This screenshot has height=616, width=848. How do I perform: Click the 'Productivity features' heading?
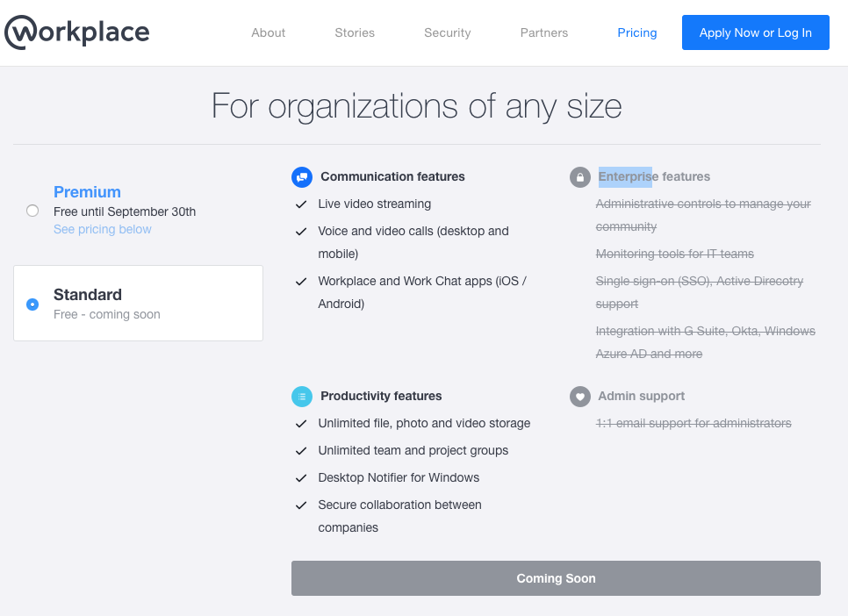tap(381, 396)
